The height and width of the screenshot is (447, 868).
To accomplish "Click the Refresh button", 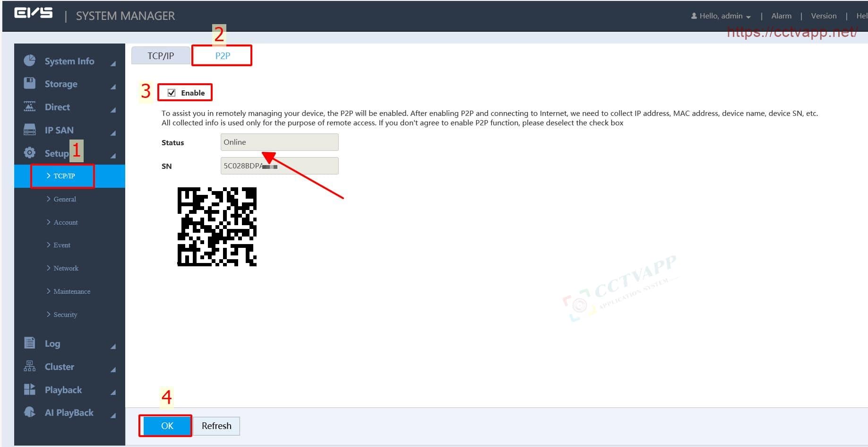I will [216, 426].
